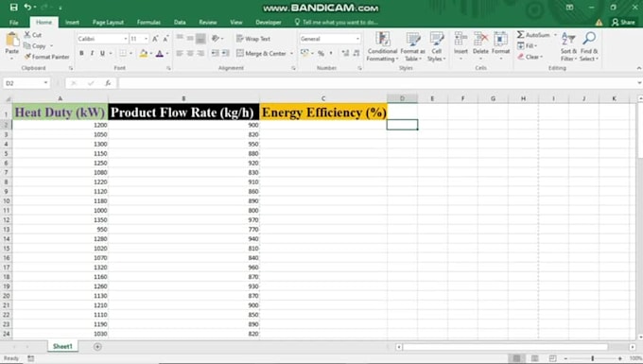
Task: Toggle align text left
Action: click(180, 53)
